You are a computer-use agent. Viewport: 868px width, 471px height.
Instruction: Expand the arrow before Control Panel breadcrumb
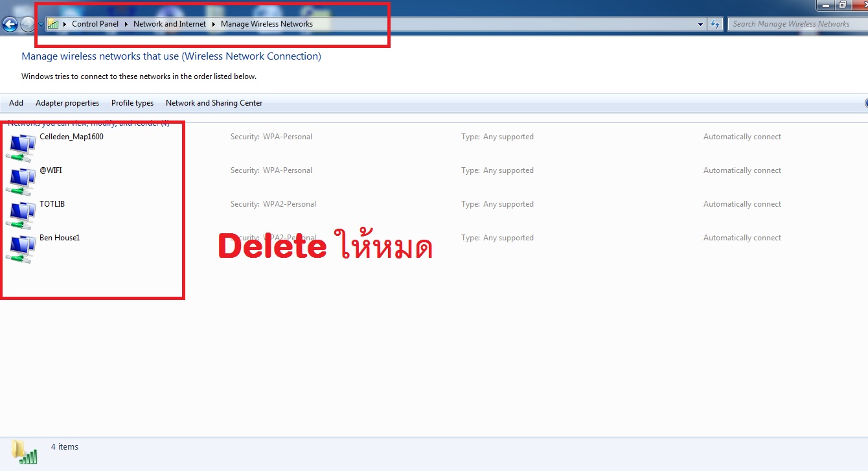click(65, 24)
